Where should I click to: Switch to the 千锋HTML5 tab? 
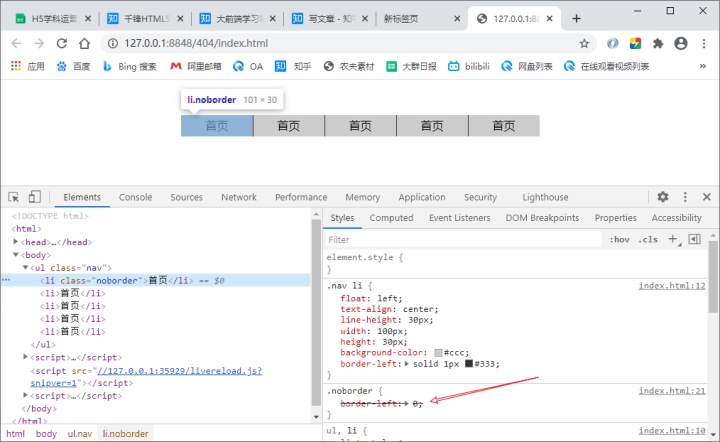pyautogui.click(x=145, y=19)
